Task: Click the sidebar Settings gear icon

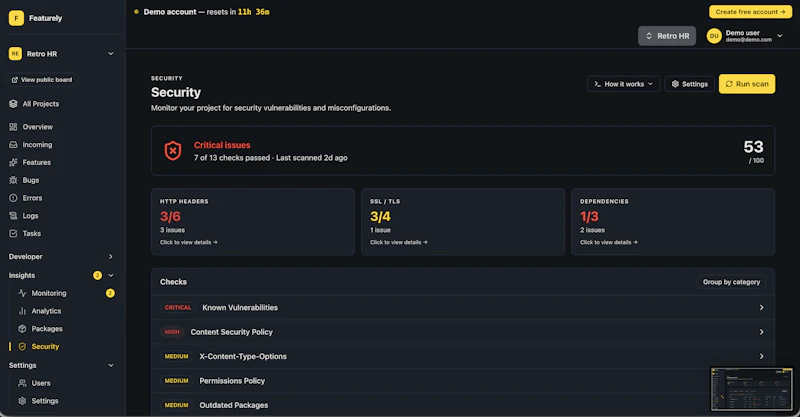Action: point(22,401)
